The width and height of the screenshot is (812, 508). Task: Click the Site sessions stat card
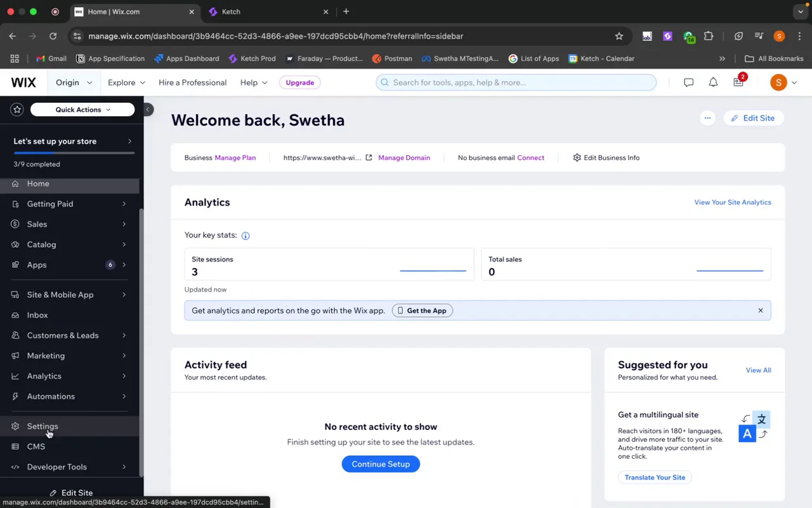click(x=329, y=264)
